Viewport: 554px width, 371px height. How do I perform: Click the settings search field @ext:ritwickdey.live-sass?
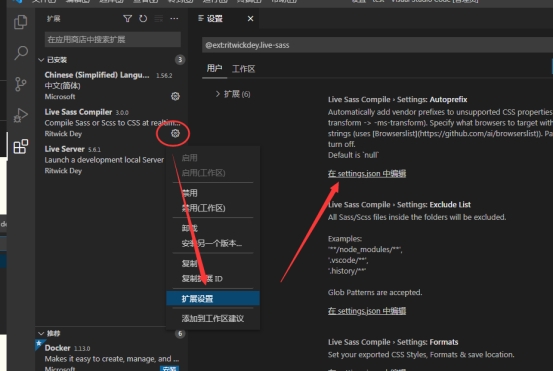pos(377,45)
